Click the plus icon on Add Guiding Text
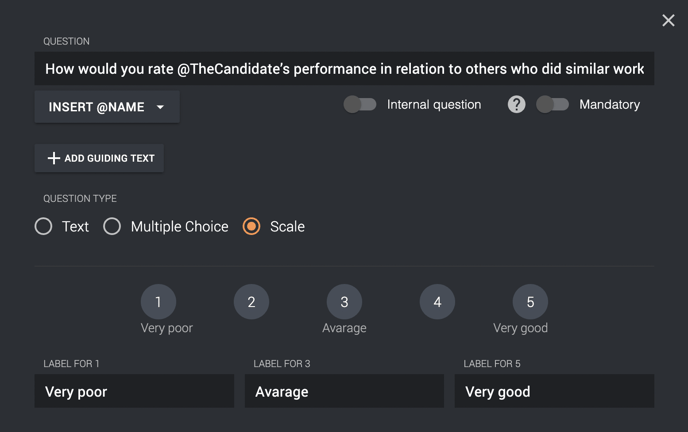 tap(54, 158)
